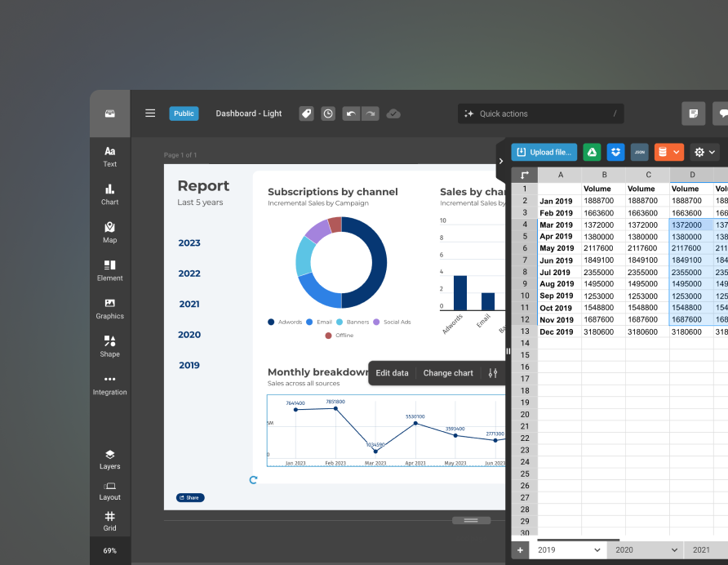Screen dimensions: 728x565
Task: Open the Chart panel in sidebar
Action: [109, 194]
